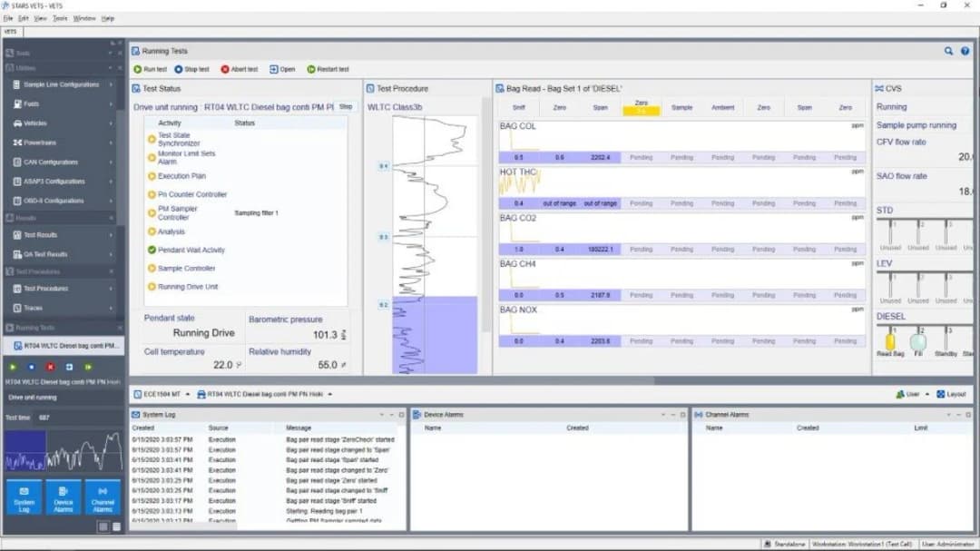Image resolution: width=980 pixels, height=551 pixels.
Task: Open the System Log blue tile
Action: (x=24, y=497)
